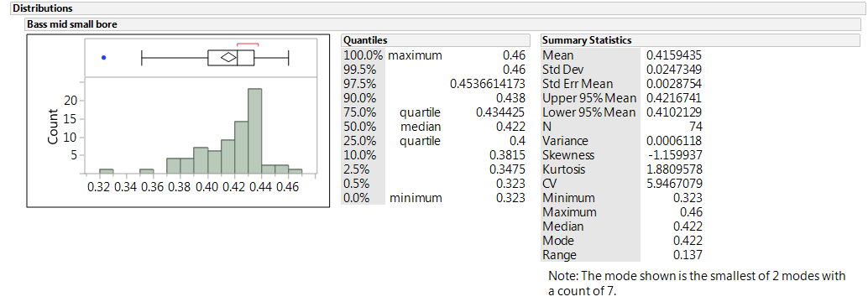Screen dimensions: 868x307
Task: Click the mean diamond inside the box plot
Action: [228, 57]
